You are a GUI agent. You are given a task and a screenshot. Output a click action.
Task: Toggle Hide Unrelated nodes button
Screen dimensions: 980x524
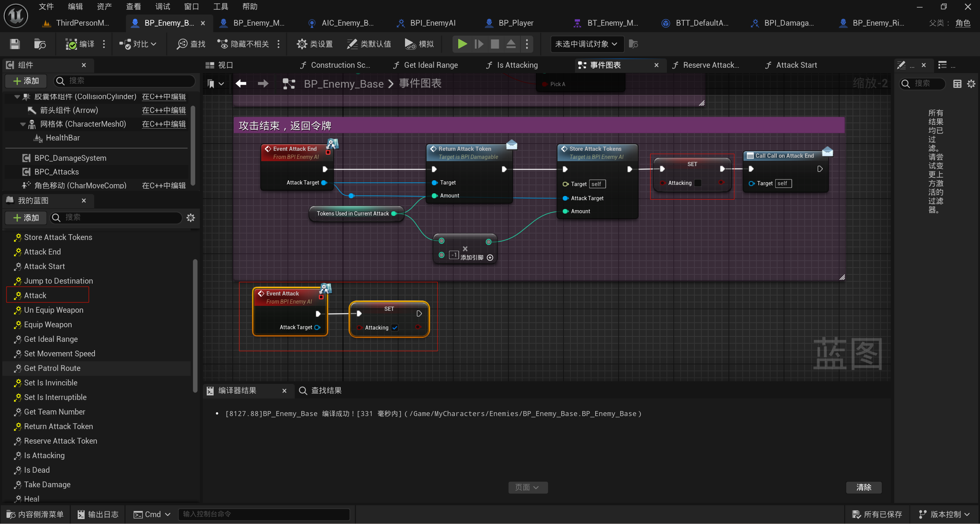[x=243, y=44]
